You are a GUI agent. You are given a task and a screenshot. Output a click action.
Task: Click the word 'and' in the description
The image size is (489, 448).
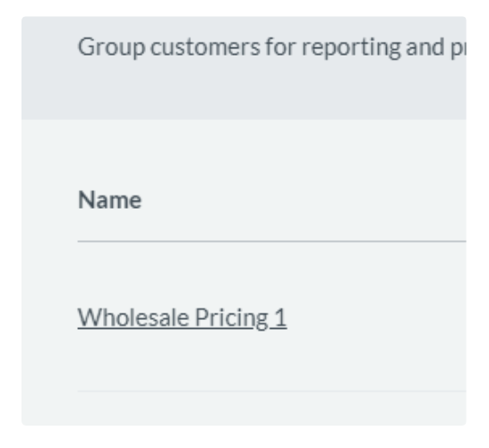(x=425, y=47)
